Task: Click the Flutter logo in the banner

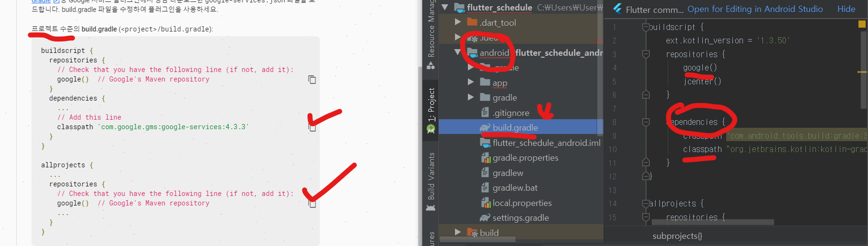Action: click(617, 8)
